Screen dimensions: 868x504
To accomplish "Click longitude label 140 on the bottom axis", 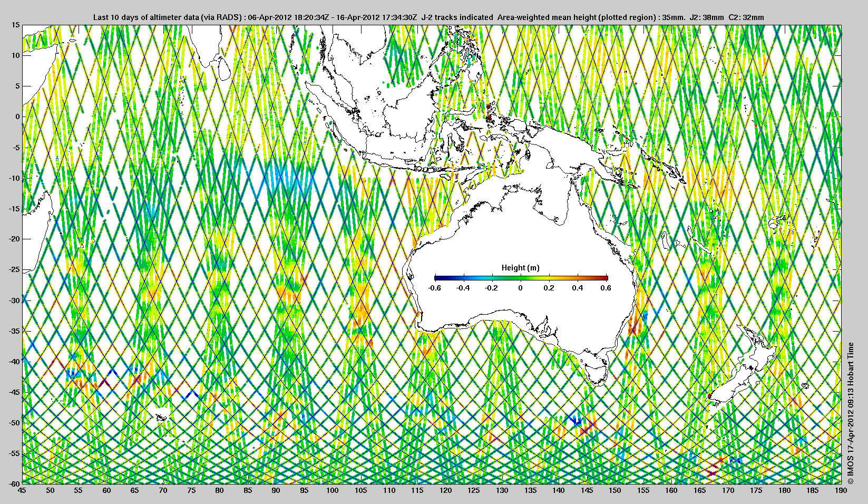I will (559, 490).
